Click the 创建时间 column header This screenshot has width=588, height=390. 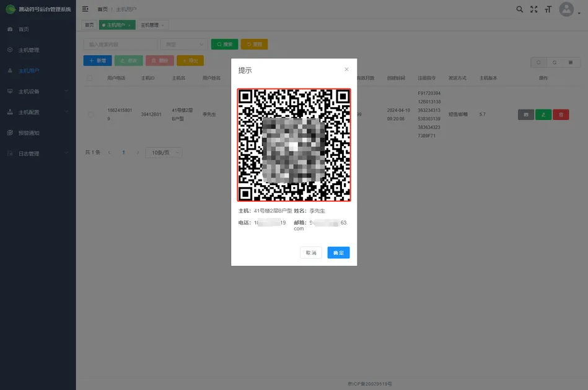[396, 78]
